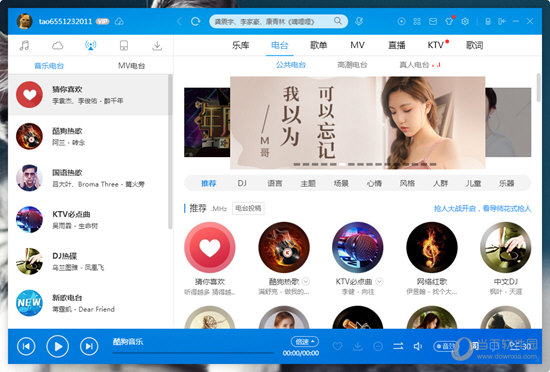Switch to the 歌词 tab

[475, 45]
